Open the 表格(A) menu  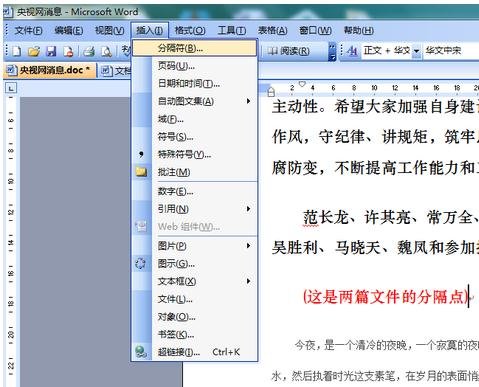(272, 31)
